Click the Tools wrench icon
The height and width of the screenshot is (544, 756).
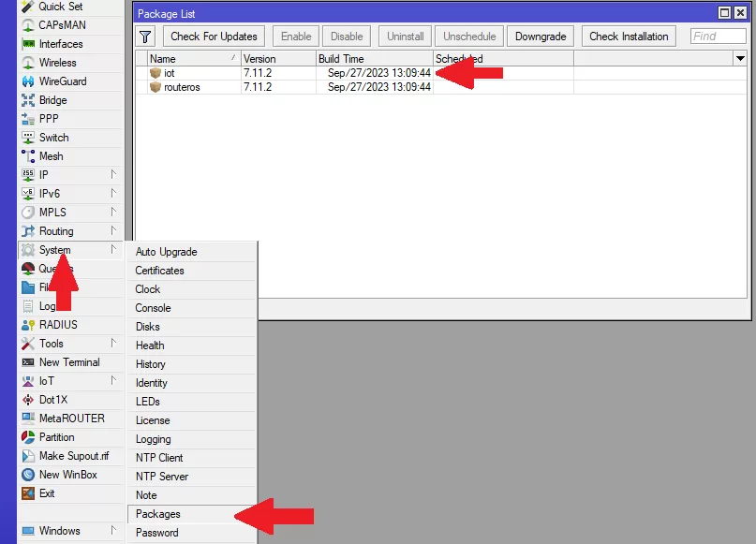coord(28,344)
